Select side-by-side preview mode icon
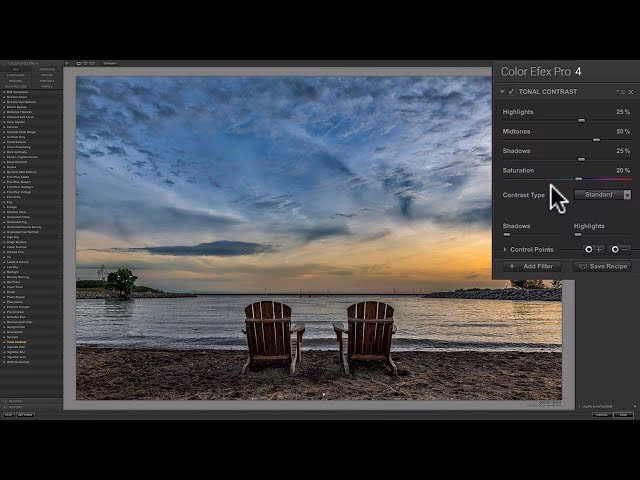The width and height of the screenshot is (640, 480). 92,63
